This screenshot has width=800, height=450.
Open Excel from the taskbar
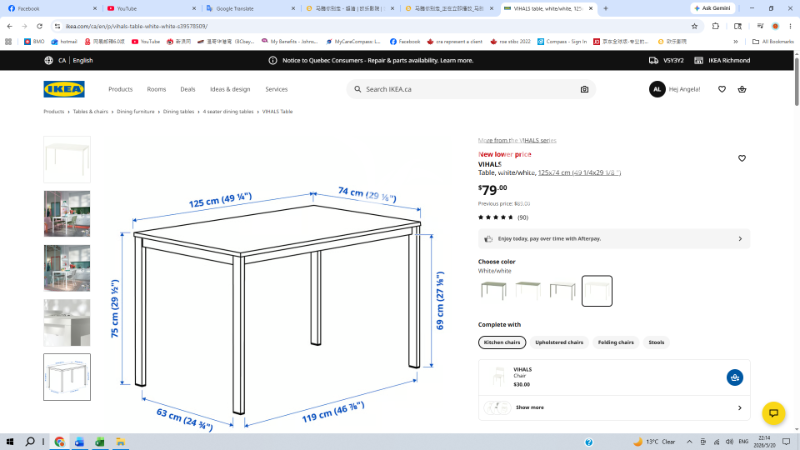tap(99, 442)
